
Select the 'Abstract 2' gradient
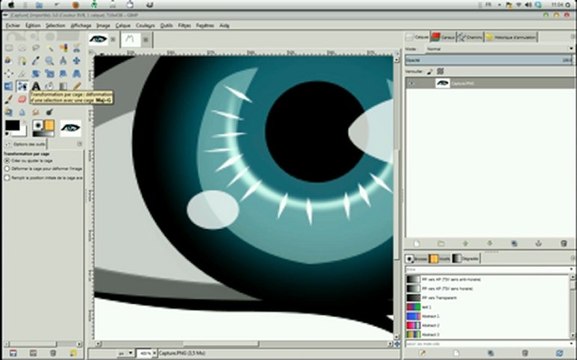488,325
